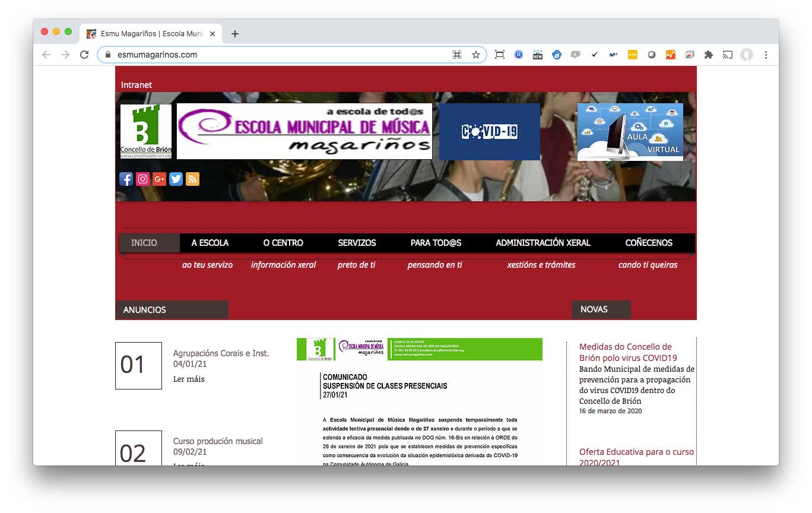
Task: Click the grey sphere extension icon
Action: [x=652, y=55]
